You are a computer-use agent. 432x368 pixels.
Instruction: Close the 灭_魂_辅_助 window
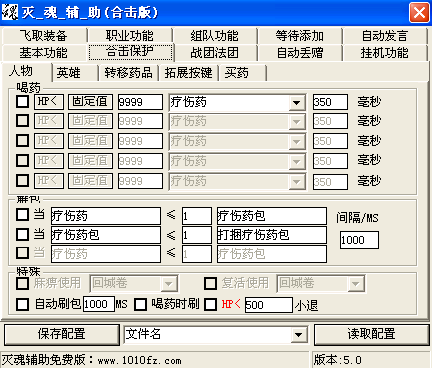419,13
